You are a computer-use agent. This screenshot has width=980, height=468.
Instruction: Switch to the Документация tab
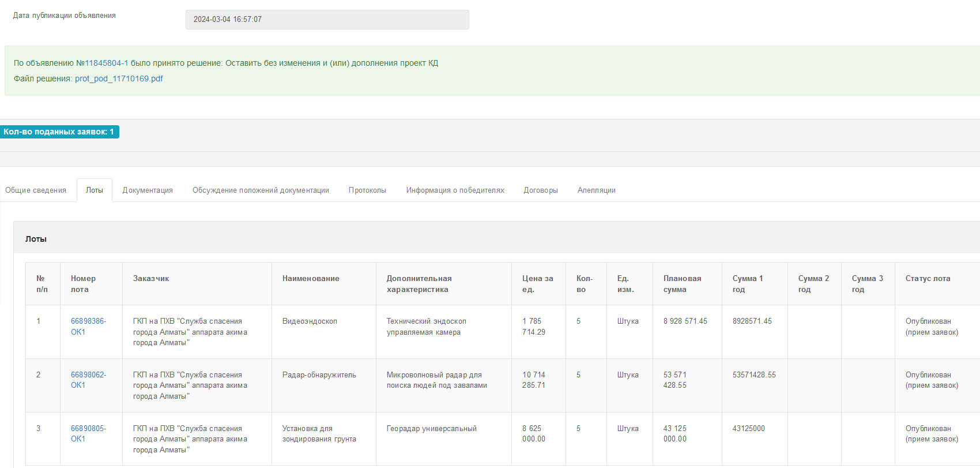148,190
